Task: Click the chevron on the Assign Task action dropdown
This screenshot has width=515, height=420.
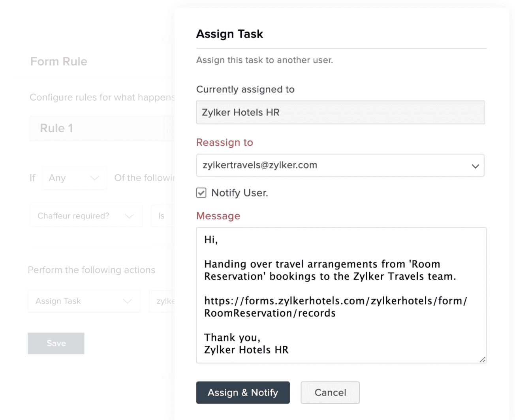Action: 127,301
